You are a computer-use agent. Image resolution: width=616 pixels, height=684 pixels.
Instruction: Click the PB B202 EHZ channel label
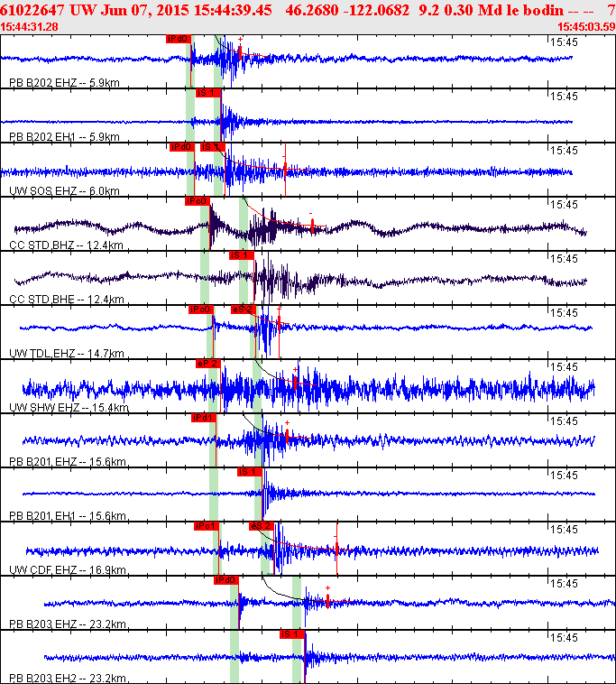(x=64, y=82)
